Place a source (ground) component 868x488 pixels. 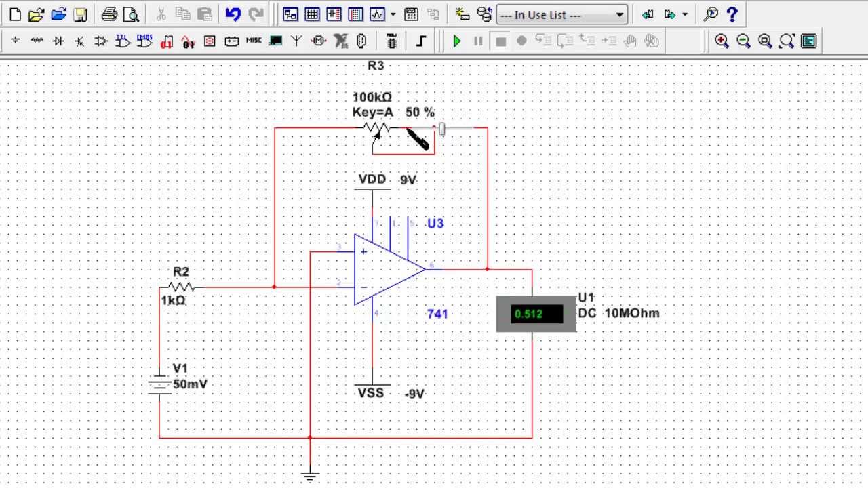15,41
